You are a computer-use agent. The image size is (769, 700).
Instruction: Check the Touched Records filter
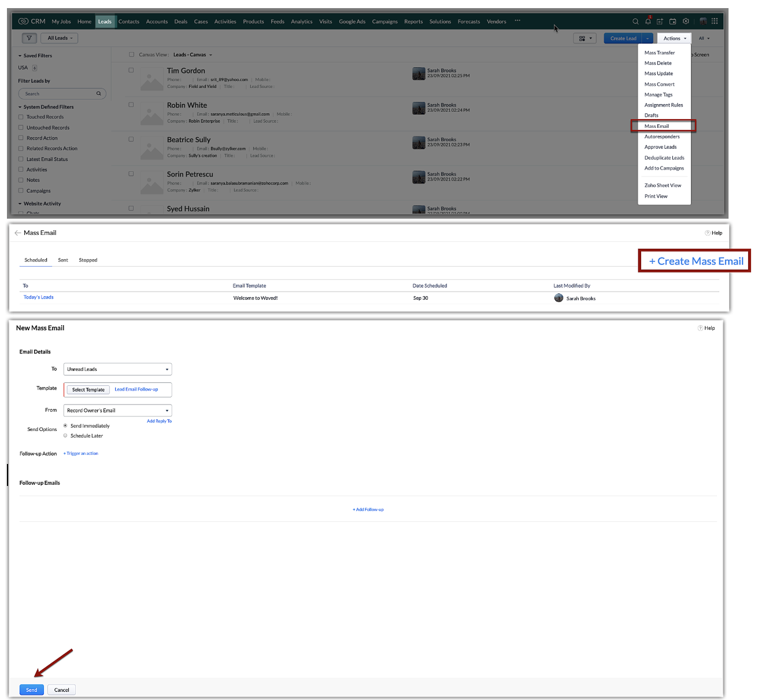click(x=21, y=117)
